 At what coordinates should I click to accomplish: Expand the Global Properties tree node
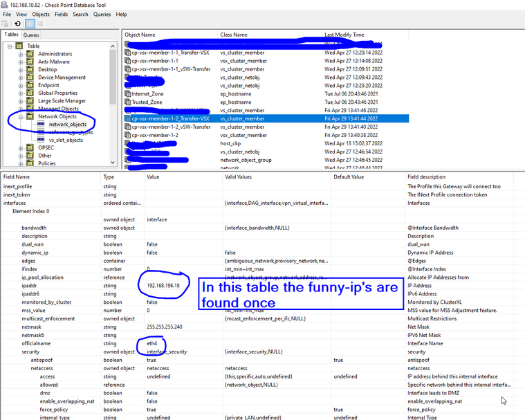tap(20, 93)
